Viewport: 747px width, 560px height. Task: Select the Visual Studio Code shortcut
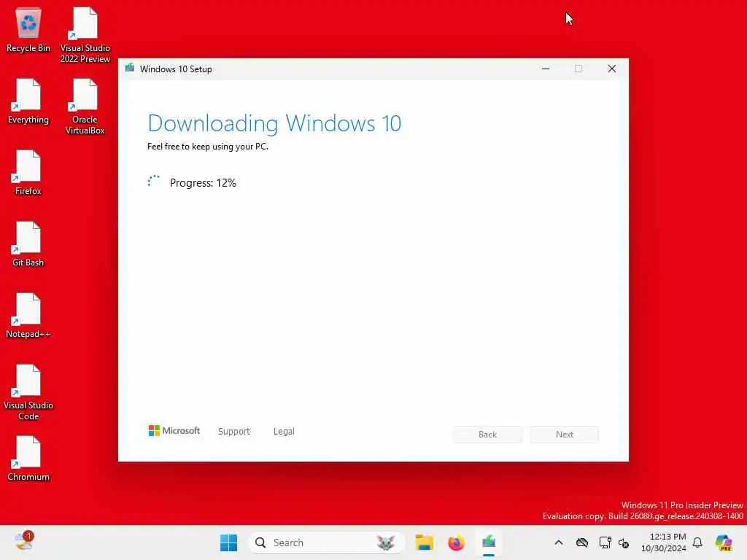pyautogui.click(x=28, y=392)
